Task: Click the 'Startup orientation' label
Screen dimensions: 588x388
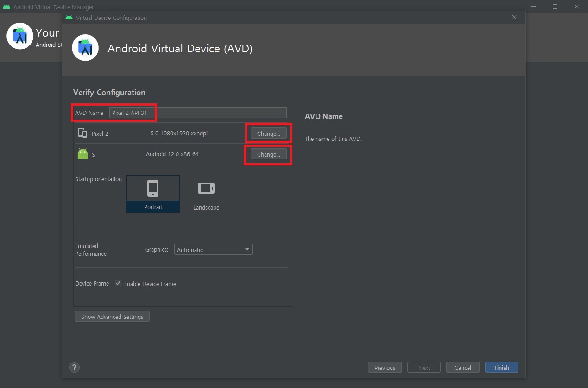Action: [98, 179]
